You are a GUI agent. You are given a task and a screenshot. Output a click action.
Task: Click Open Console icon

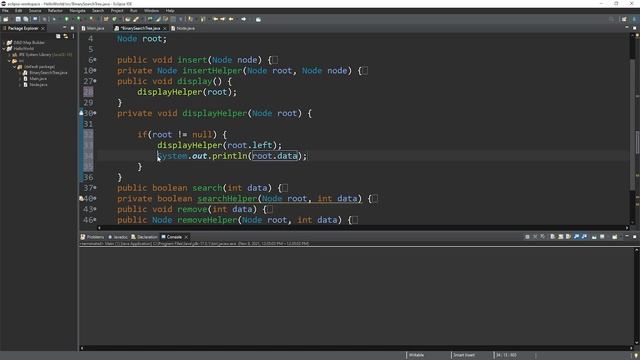tap(615, 237)
